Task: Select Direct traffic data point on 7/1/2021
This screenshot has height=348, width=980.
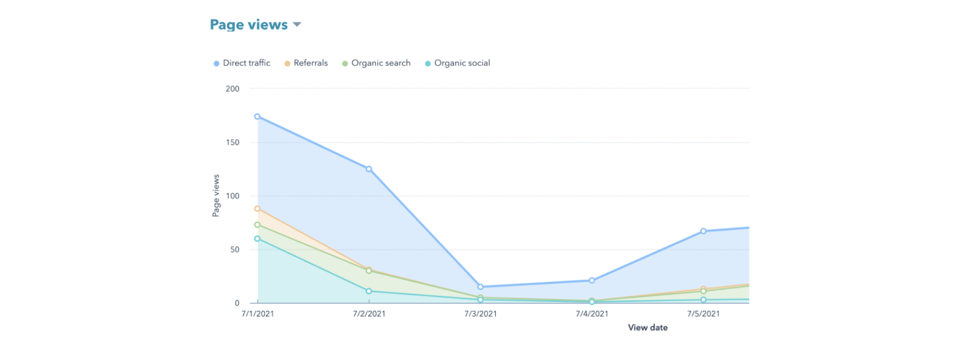Action: click(x=257, y=117)
